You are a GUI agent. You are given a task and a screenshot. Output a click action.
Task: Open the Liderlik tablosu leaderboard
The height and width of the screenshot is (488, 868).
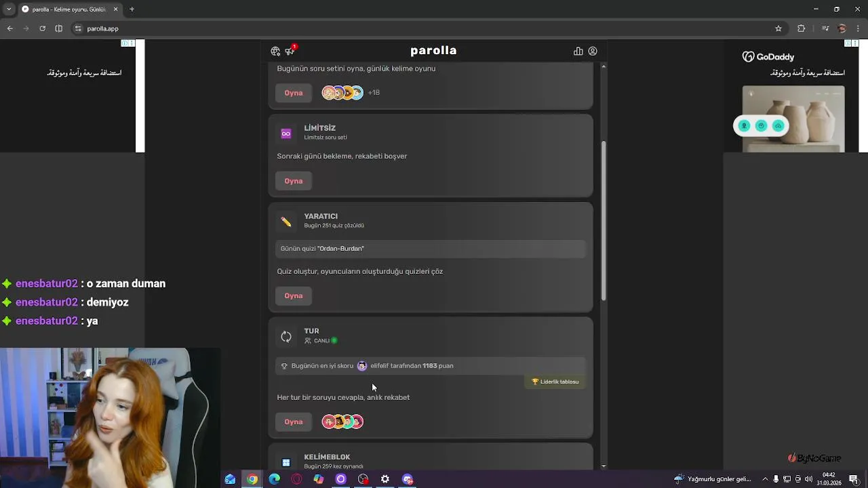pyautogui.click(x=555, y=382)
